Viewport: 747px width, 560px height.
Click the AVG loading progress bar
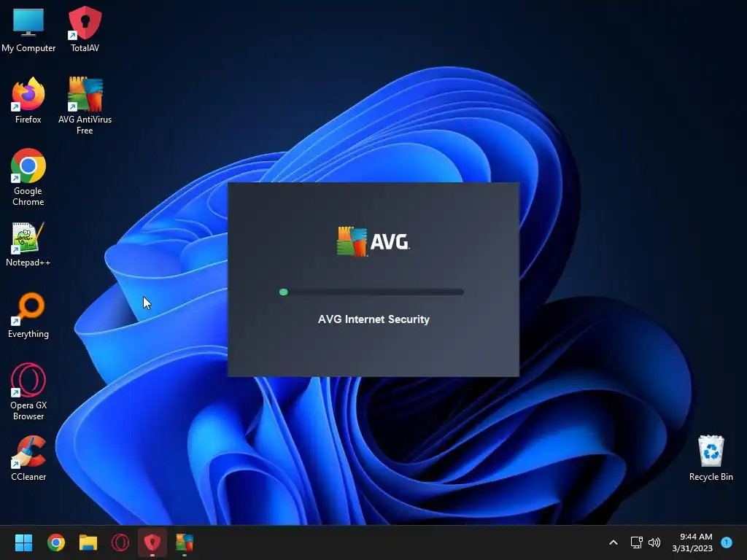click(371, 292)
